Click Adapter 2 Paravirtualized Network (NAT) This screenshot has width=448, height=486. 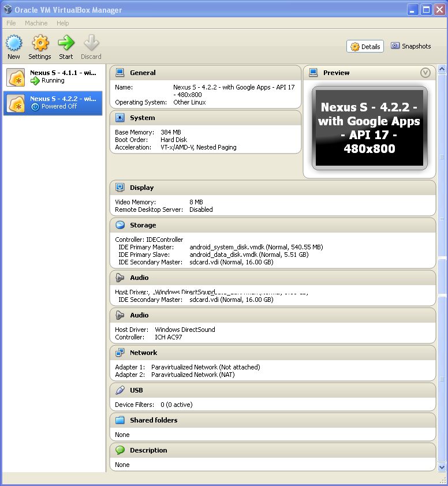(x=175, y=375)
